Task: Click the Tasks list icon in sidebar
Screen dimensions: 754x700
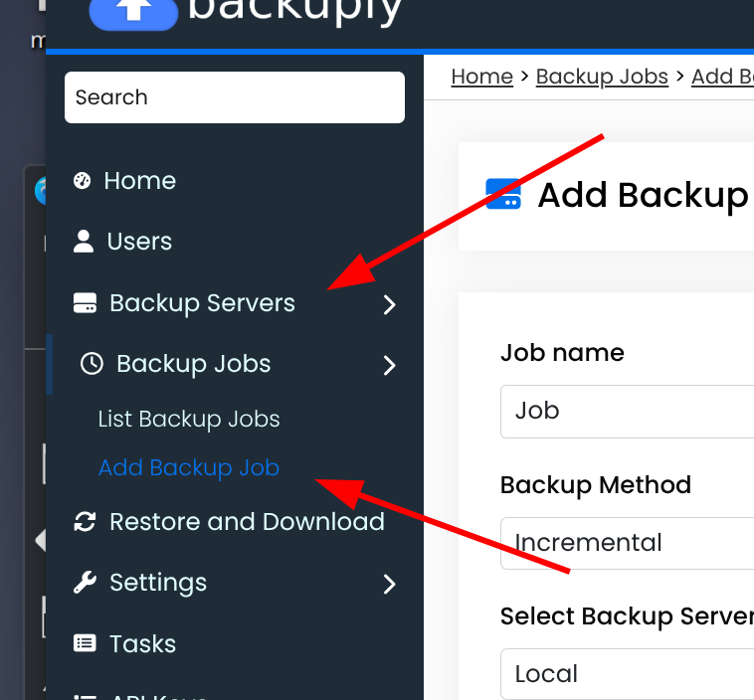Action: [85, 644]
